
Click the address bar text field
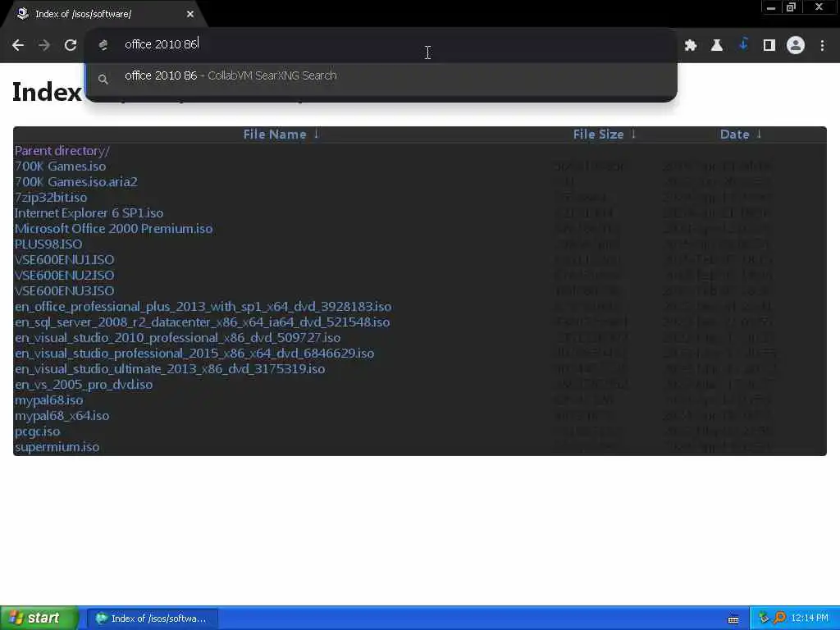point(381,44)
